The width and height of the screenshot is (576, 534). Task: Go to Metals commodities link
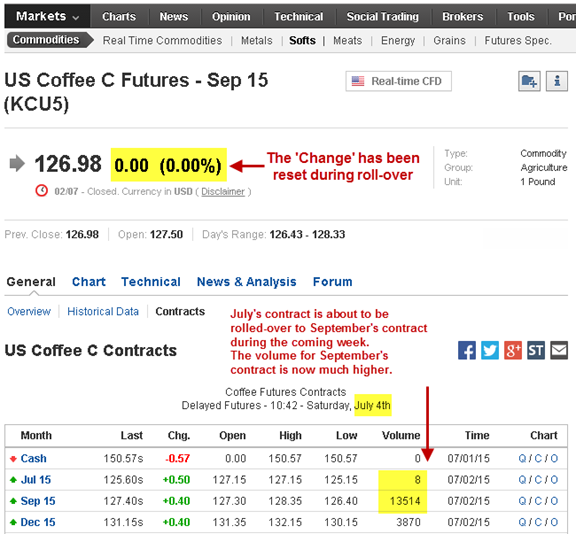pyautogui.click(x=256, y=40)
